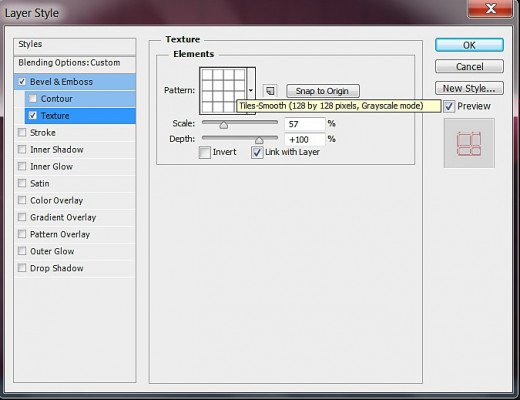Image resolution: width=520 pixels, height=400 pixels.
Task: Click the New Style... button
Action: point(469,88)
